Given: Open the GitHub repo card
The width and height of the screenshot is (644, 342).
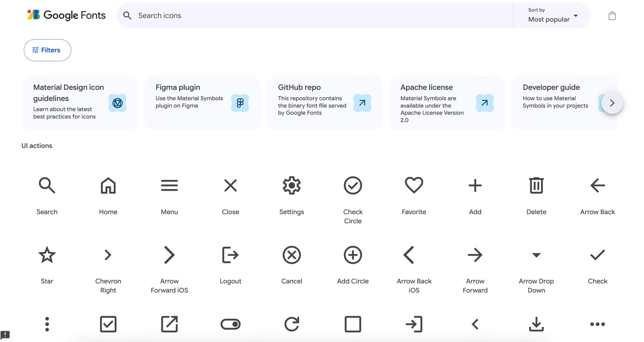Looking at the screenshot, I should click(325, 103).
